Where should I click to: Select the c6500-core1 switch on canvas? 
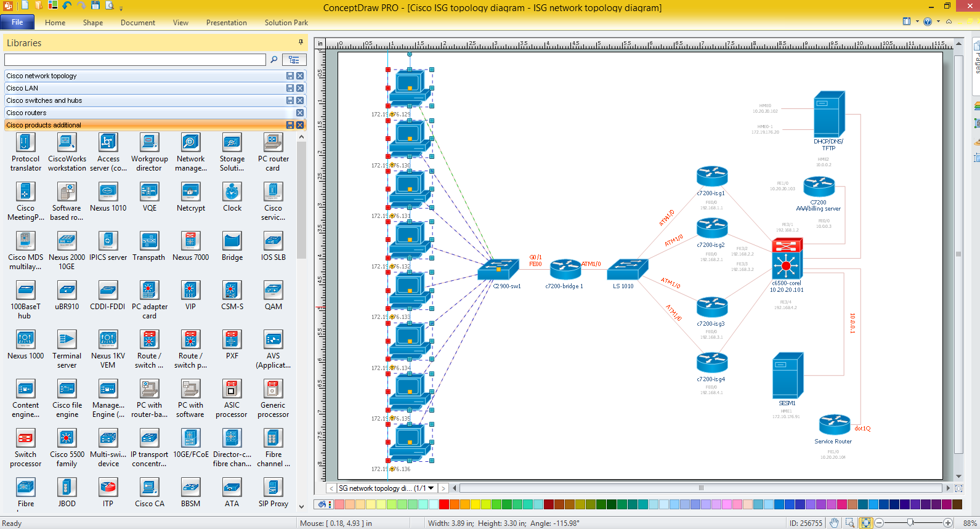[787, 259]
